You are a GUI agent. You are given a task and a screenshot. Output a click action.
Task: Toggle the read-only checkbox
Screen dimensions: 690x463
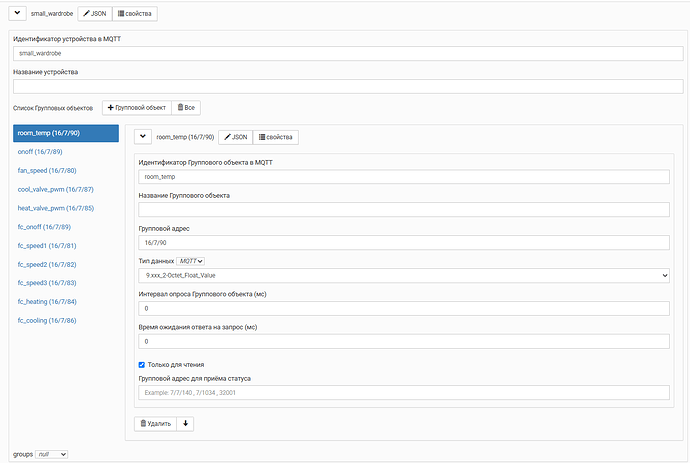pyautogui.click(x=142, y=364)
